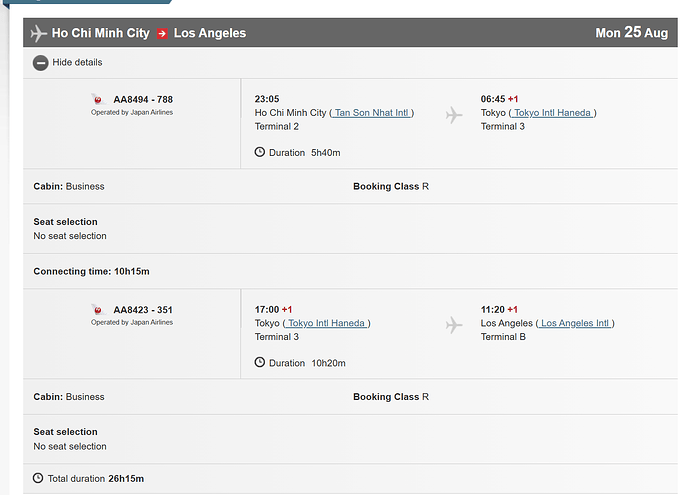690x495 pixels.
Task: Click arrival time 11:20 +1
Action: coord(499,310)
